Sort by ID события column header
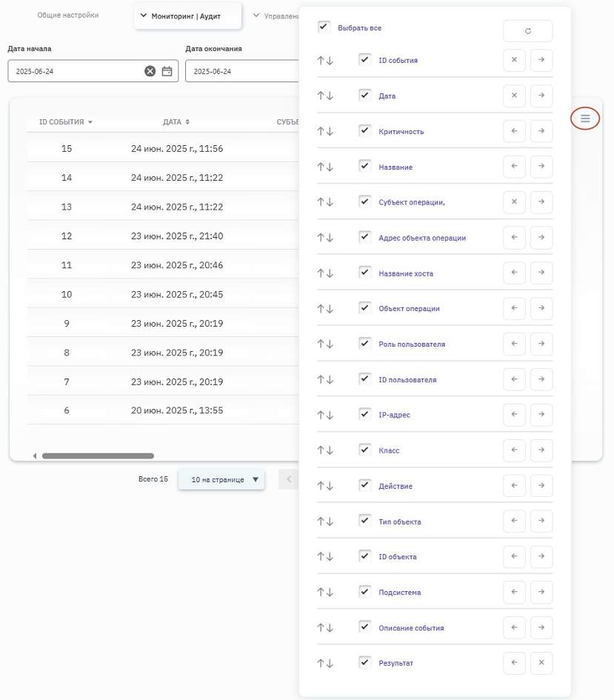 [x=65, y=121]
